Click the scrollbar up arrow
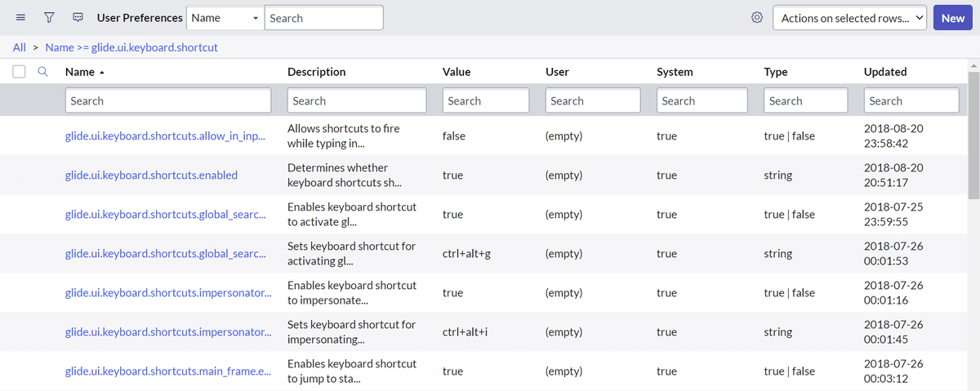The image size is (980, 391). pyautogui.click(x=973, y=66)
